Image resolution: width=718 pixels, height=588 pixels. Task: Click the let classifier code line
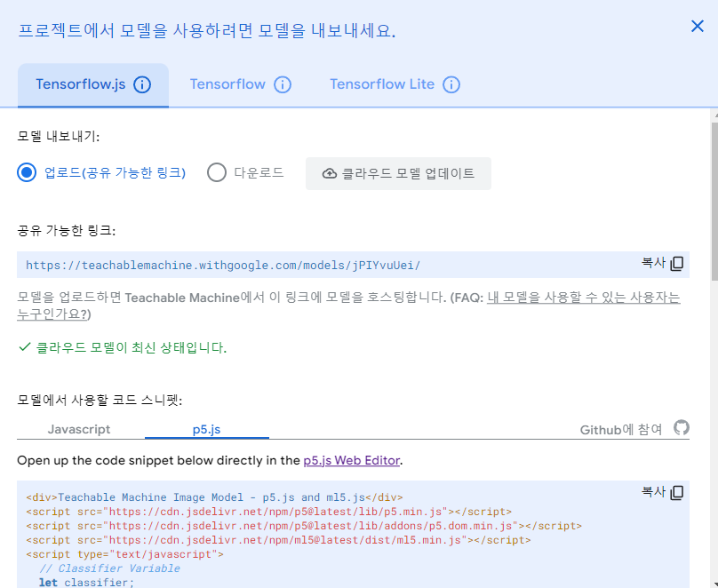pos(86,582)
